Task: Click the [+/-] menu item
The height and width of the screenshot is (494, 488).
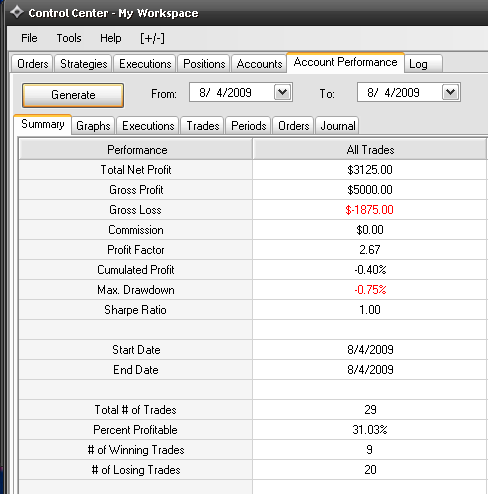Action: click(152, 38)
